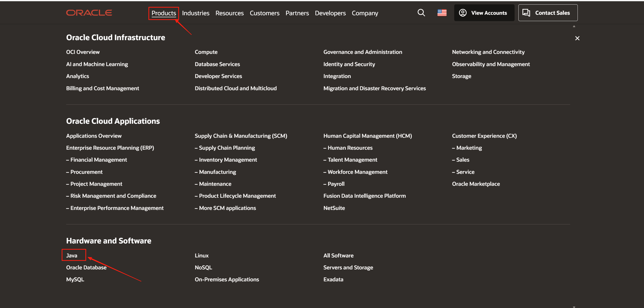Screen dimensions: 644x308
Task: Open Human Capital Management (HCM)
Action: [367, 136]
